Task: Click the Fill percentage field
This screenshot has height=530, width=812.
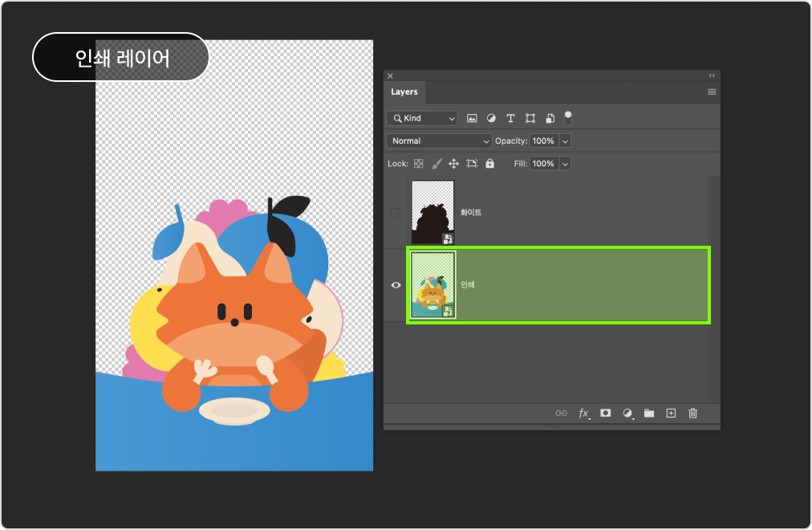Action: (543, 163)
